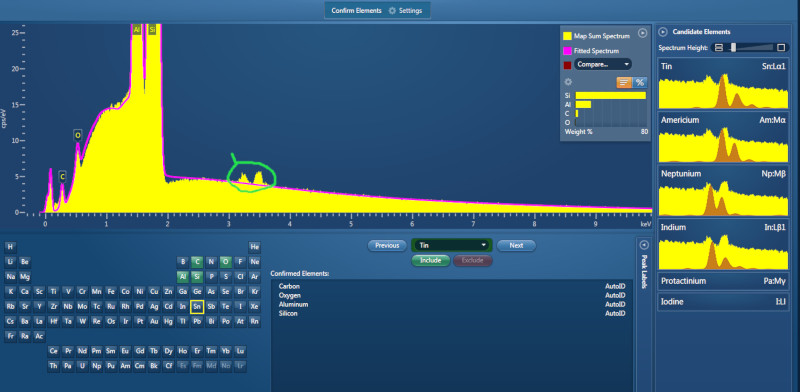The height and width of the screenshot is (392, 800).
Task: Click the Include button
Action: pos(430,260)
